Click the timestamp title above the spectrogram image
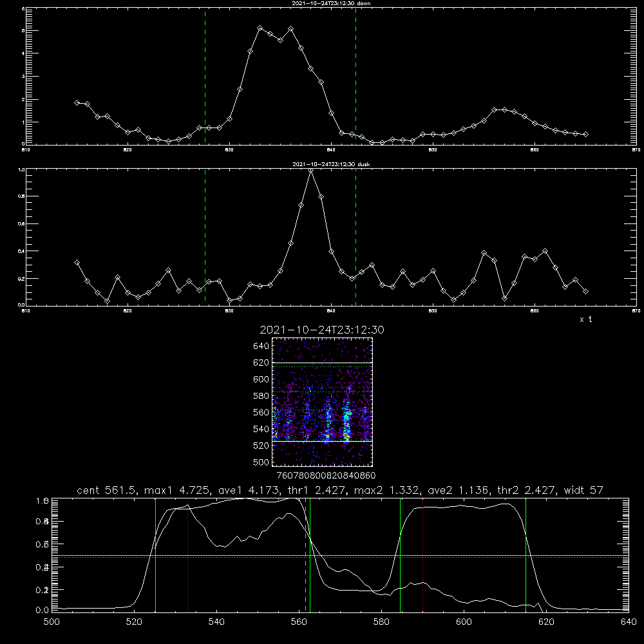 [x=322, y=330]
